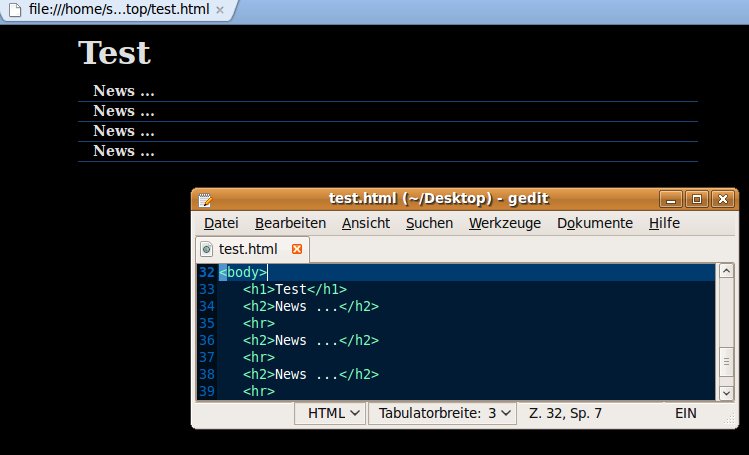Image resolution: width=749 pixels, height=455 pixels.
Task: Close the gedit window
Action: [723, 199]
